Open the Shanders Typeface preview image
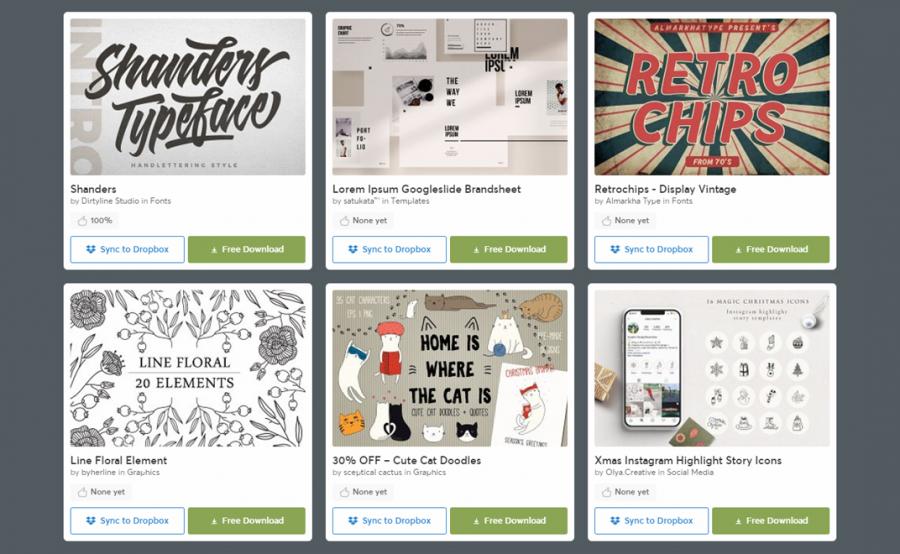 (188, 97)
